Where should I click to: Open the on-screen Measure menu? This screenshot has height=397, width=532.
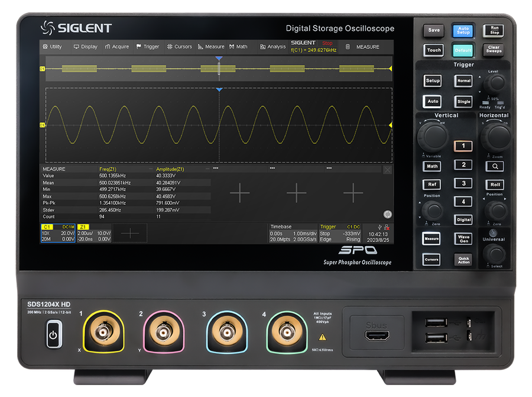point(211,47)
